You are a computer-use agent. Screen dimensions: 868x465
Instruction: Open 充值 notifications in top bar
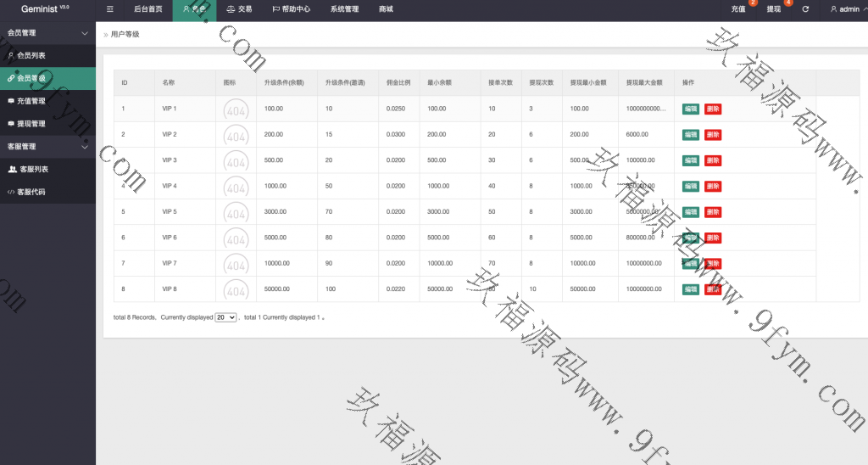(739, 9)
